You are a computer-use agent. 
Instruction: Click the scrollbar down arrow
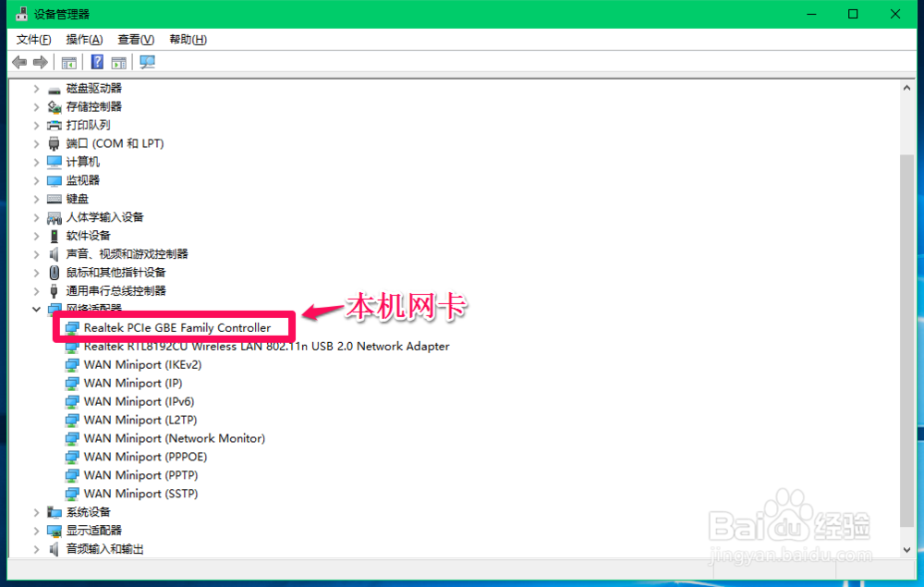click(907, 549)
